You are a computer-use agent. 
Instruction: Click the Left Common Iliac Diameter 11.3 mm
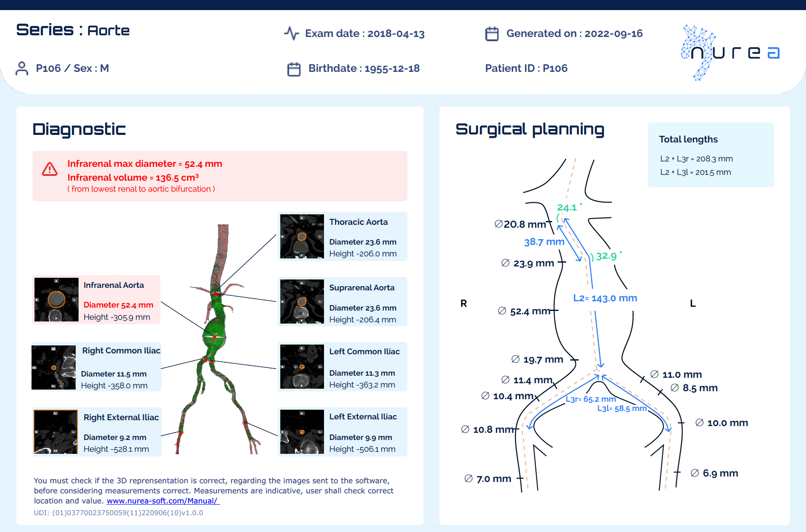pos(362,373)
